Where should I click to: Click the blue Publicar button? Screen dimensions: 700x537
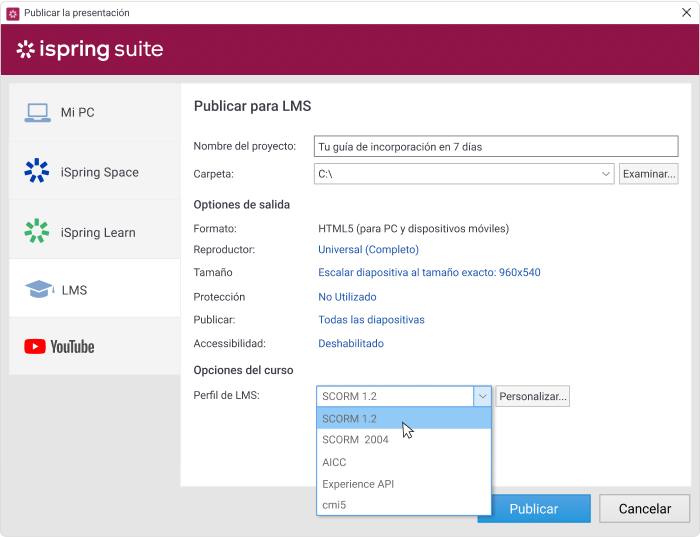[541, 508]
